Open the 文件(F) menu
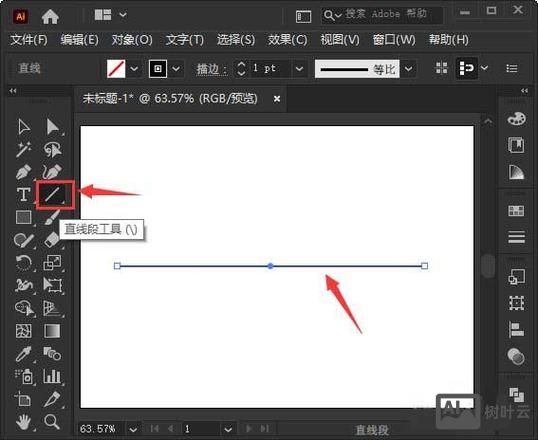The height and width of the screenshot is (440, 538). point(29,40)
